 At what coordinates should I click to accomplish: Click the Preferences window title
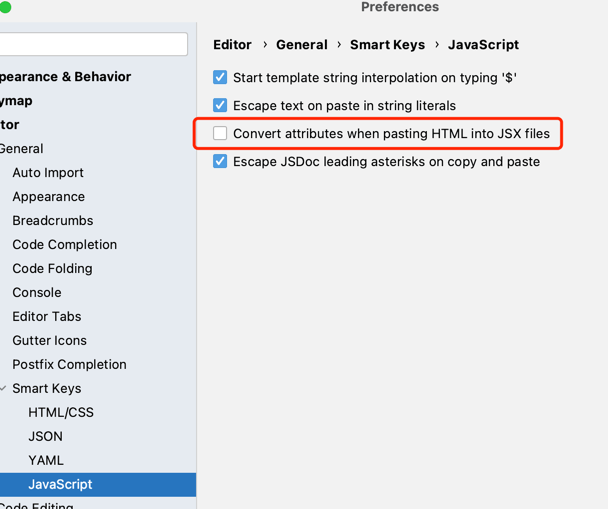tap(400, 7)
